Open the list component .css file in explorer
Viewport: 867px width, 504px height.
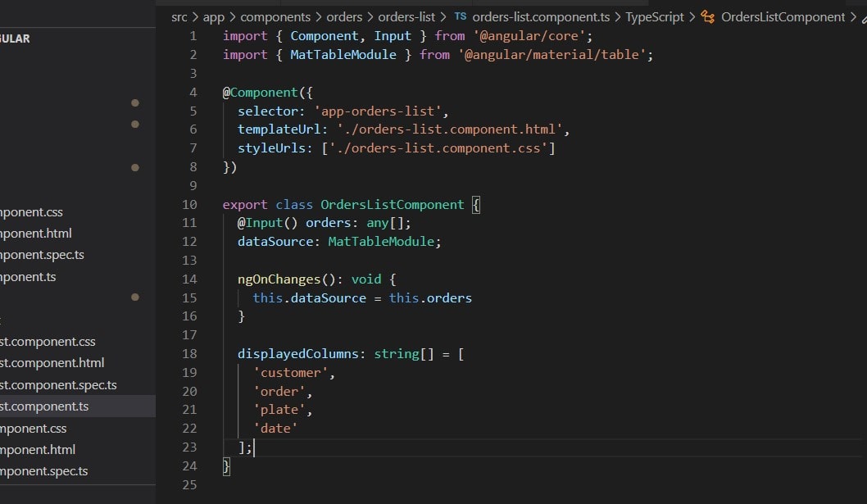48,342
